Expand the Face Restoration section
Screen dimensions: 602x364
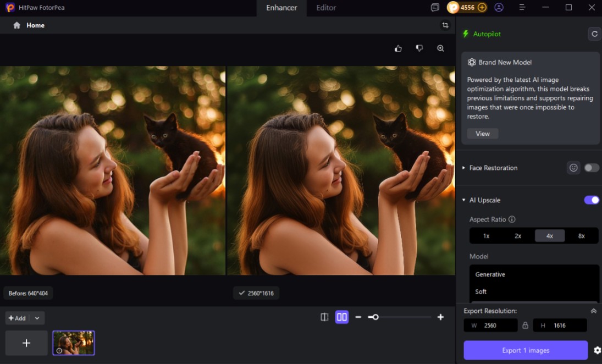tap(464, 168)
